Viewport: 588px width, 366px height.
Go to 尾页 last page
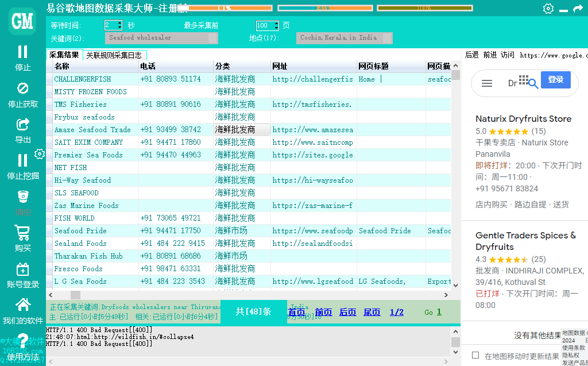pos(372,313)
